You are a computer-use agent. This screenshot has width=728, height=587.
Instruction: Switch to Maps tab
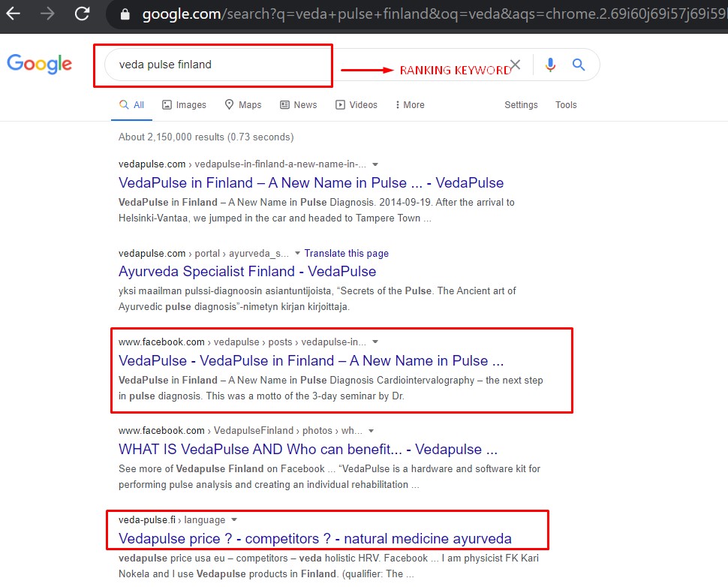click(x=243, y=105)
